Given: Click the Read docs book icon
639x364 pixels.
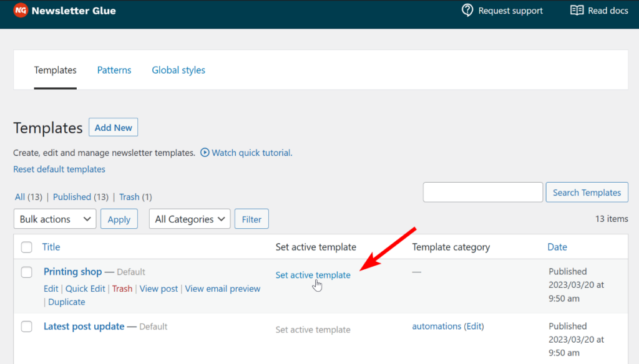Looking at the screenshot, I should click(x=576, y=10).
